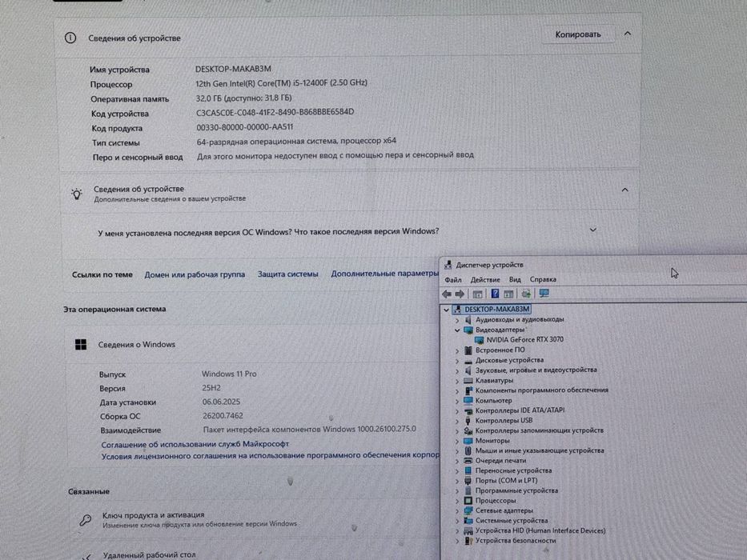Click OS build value 26200.7462
The height and width of the screenshot is (560, 747).
pyautogui.click(x=223, y=416)
